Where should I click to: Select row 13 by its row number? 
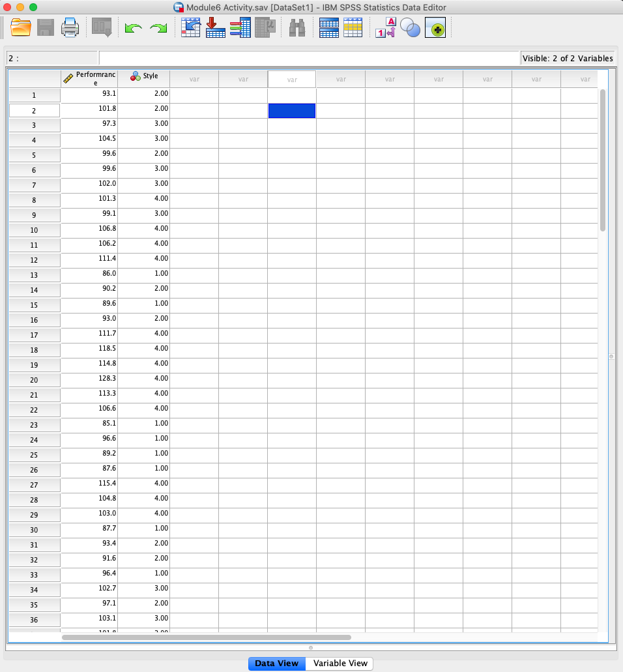(x=34, y=274)
